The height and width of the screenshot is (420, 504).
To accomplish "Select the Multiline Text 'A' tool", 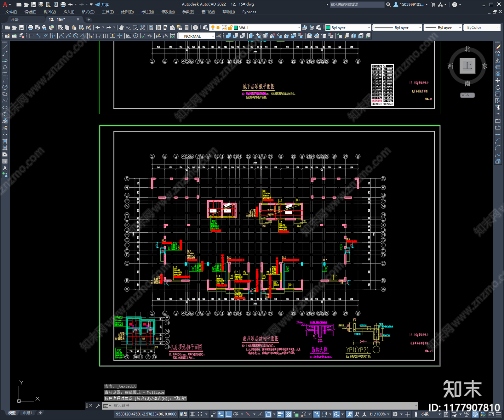I will [x=5, y=168].
